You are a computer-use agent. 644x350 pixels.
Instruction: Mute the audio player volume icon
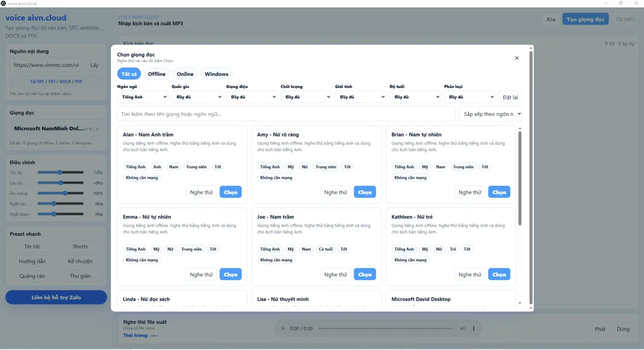click(x=463, y=329)
